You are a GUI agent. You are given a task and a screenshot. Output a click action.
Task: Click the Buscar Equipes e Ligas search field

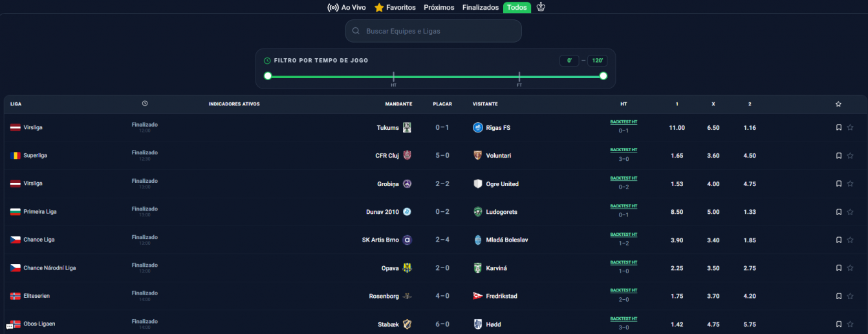(433, 31)
